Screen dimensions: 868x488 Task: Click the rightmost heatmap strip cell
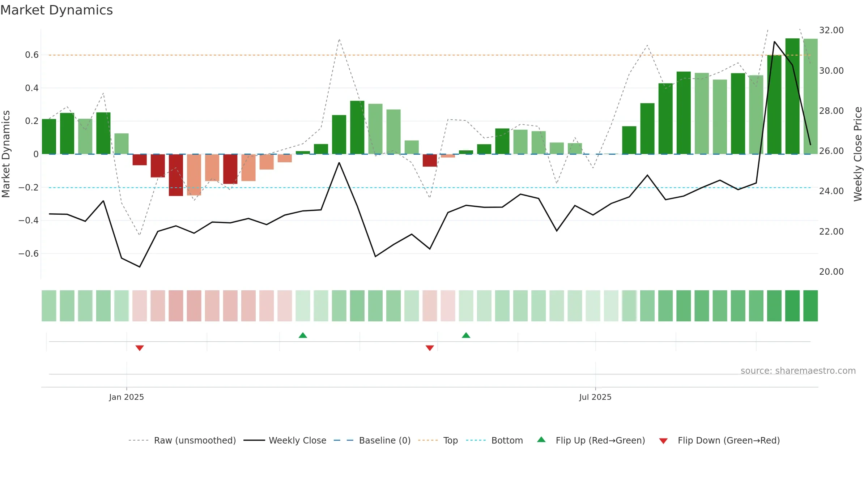click(810, 306)
